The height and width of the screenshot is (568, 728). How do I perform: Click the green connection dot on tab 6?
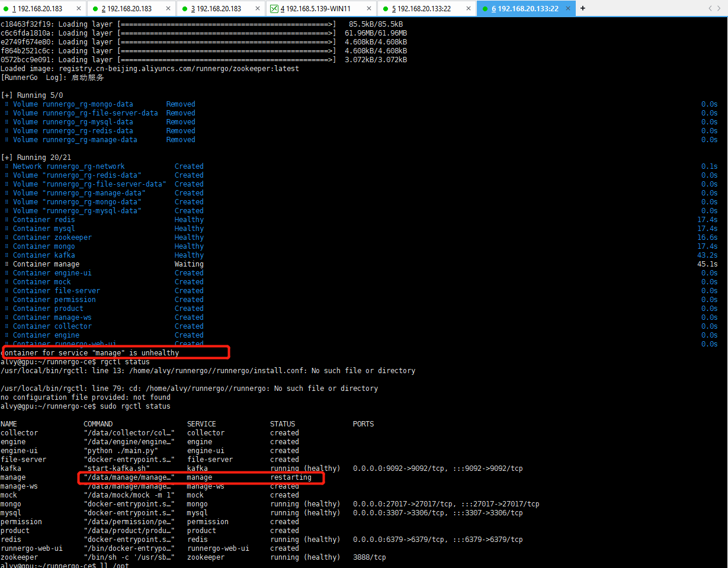tap(485, 9)
